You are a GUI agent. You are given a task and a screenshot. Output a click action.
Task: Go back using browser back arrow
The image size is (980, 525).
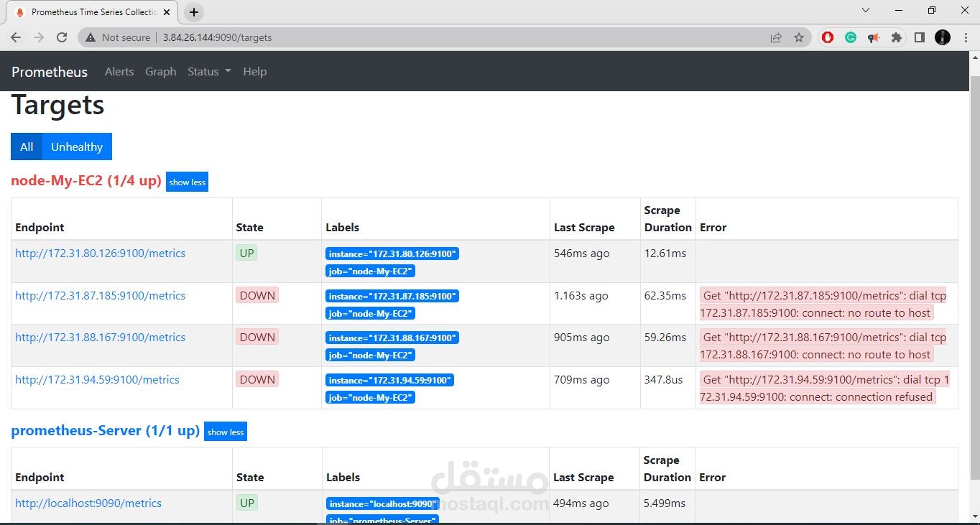click(x=16, y=37)
